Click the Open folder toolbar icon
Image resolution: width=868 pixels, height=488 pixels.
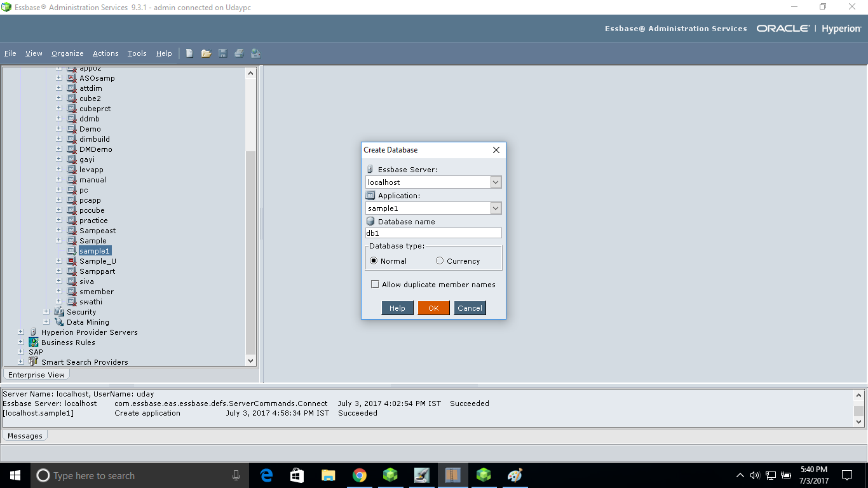pyautogui.click(x=206, y=53)
